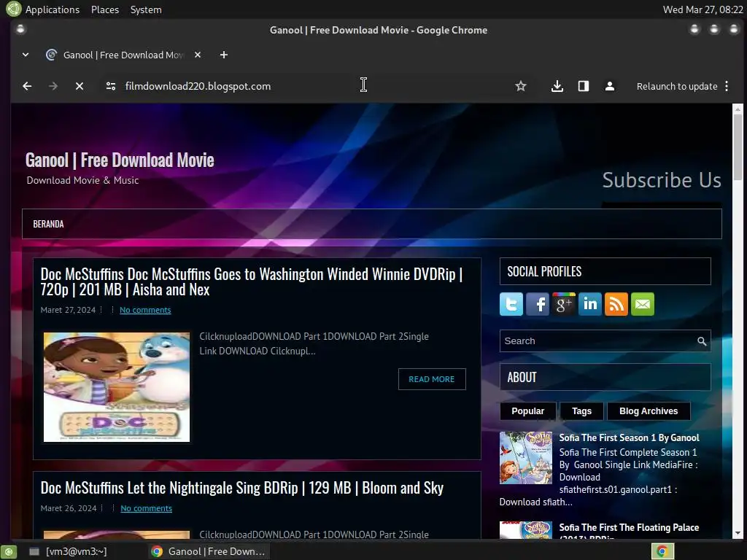Click the address bar URL
The height and width of the screenshot is (560, 747).
(198, 86)
